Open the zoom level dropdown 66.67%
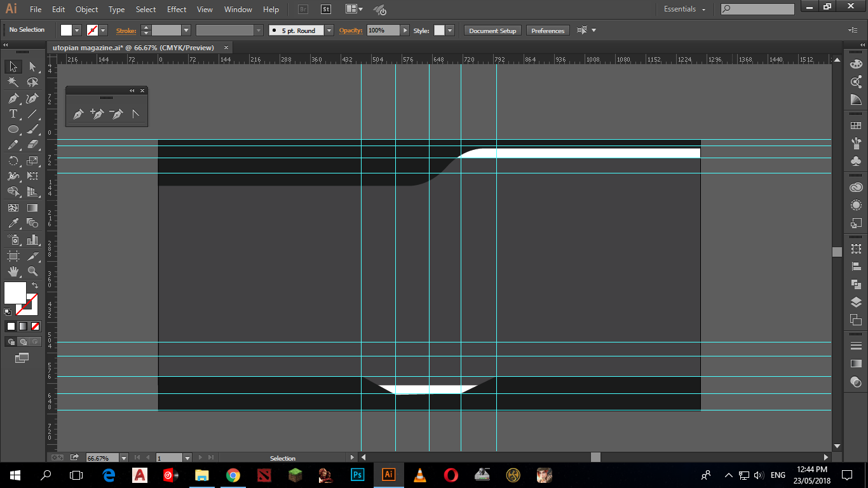Image resolution: width=868 pixels, height=488 pixels. point(123,458)
